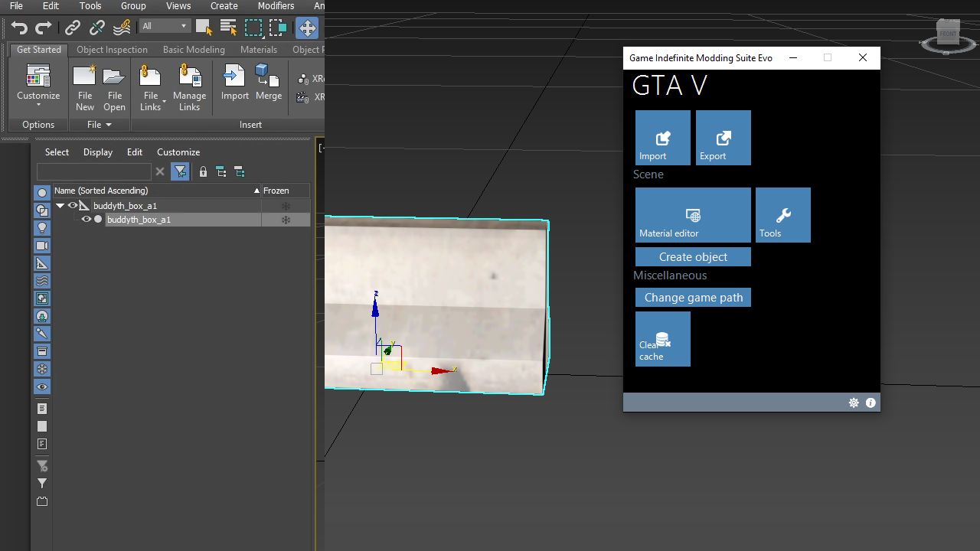
Task: Select the Undo icon on the main toolbar
Action: coord(18,28)
